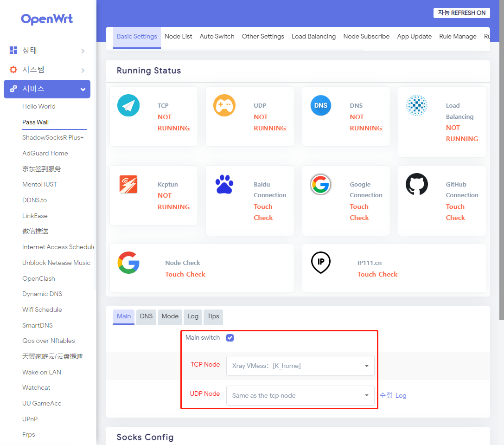Collapse the 서비스 menu chevron
This screenshot has width=504, height=445.
[x=83, y=90]
